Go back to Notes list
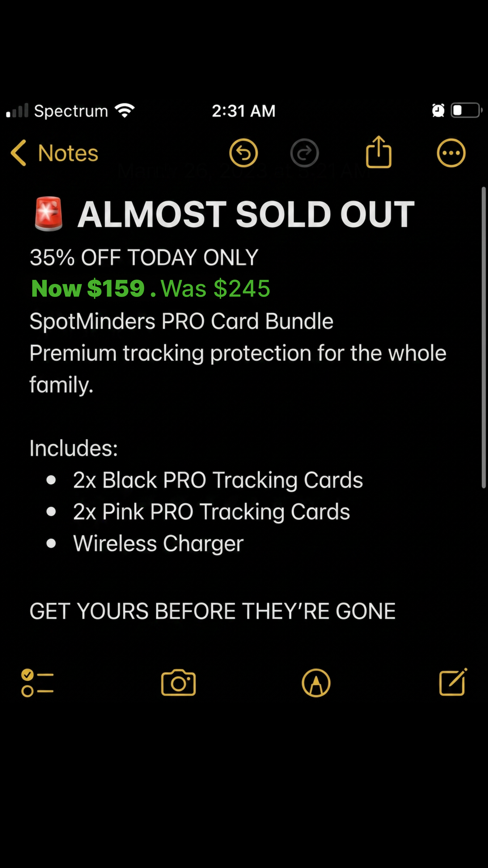Viewport: 488px width, 868px height. tap(55, 153)
